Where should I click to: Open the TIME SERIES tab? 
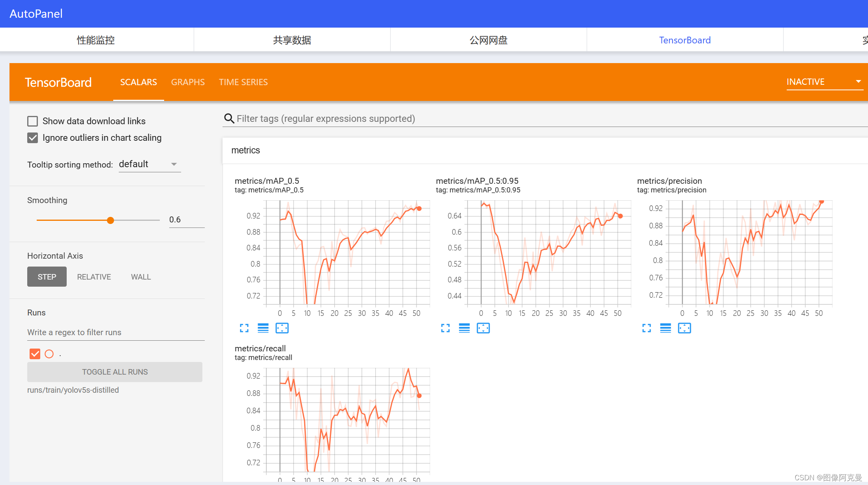click(x=243, y=82)
